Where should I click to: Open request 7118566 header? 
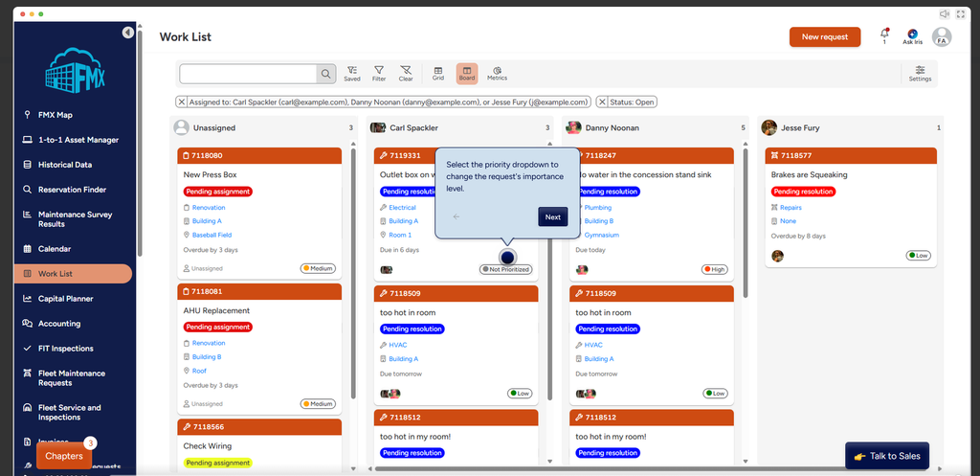[259, 427]
